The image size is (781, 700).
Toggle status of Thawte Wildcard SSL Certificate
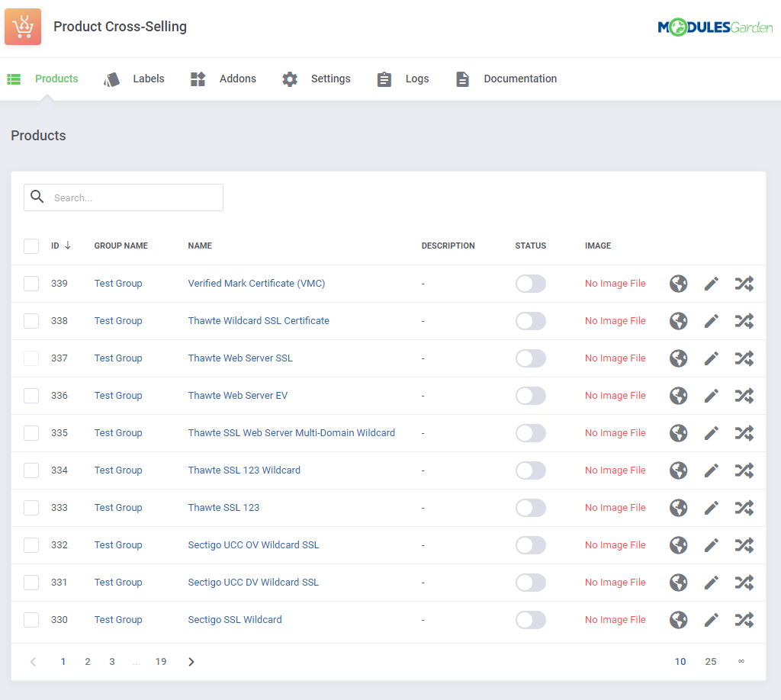coord(531,321)
